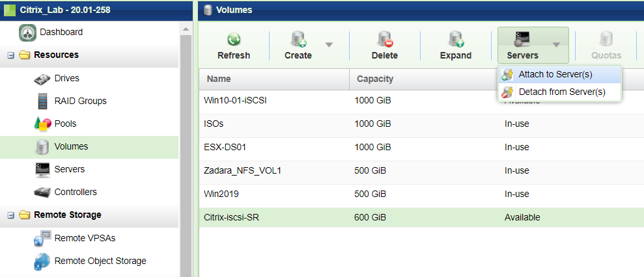The image size is (644, 277).
Task: Click Available status of Citrix-iscsi-SR
Action: (x=522, y=217)
